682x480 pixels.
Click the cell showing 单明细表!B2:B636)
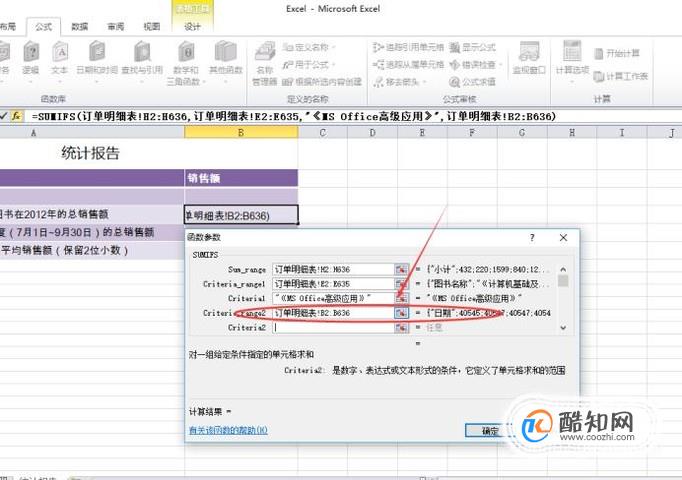(x=241, y=215)
